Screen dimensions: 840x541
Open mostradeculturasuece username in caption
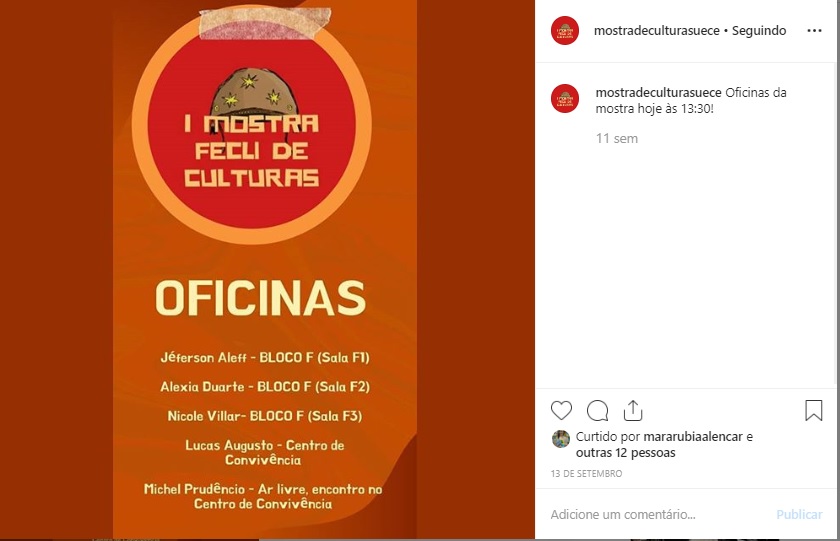pyautogui.click(x=659, y=93)
